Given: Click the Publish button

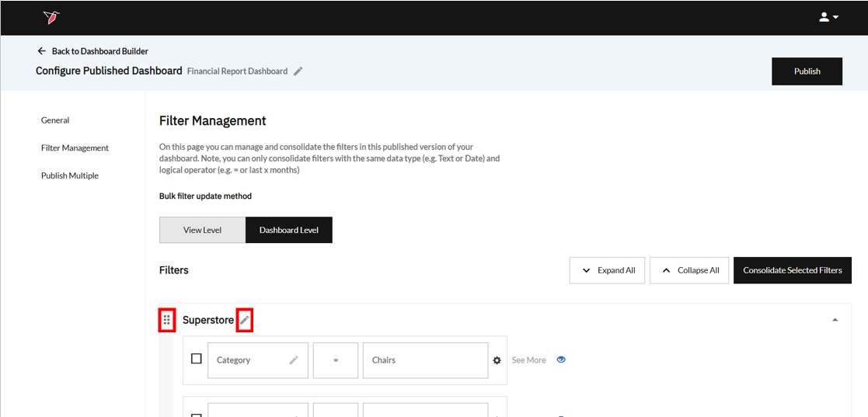Looking at the screenshot, I should (807, 71).
